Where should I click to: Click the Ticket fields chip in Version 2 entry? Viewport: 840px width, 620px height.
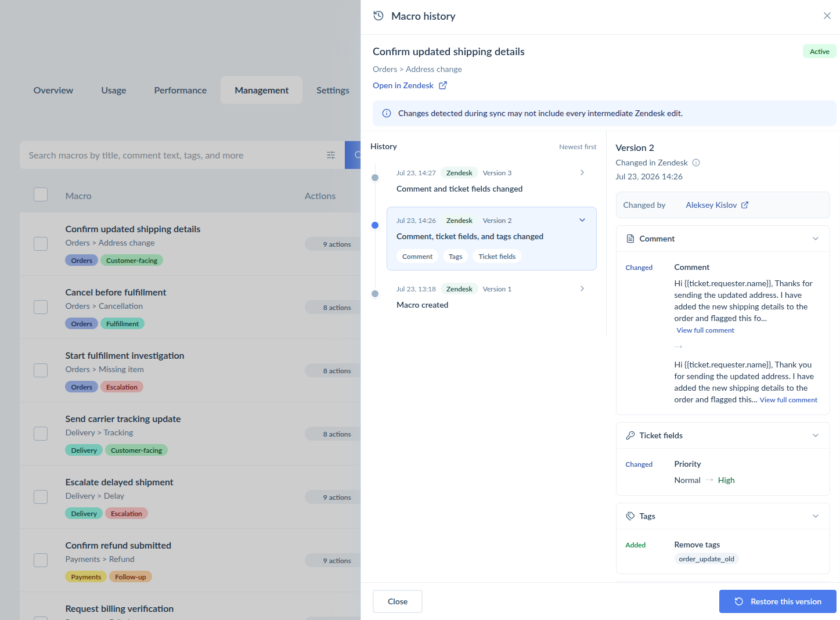pos(497,257)
